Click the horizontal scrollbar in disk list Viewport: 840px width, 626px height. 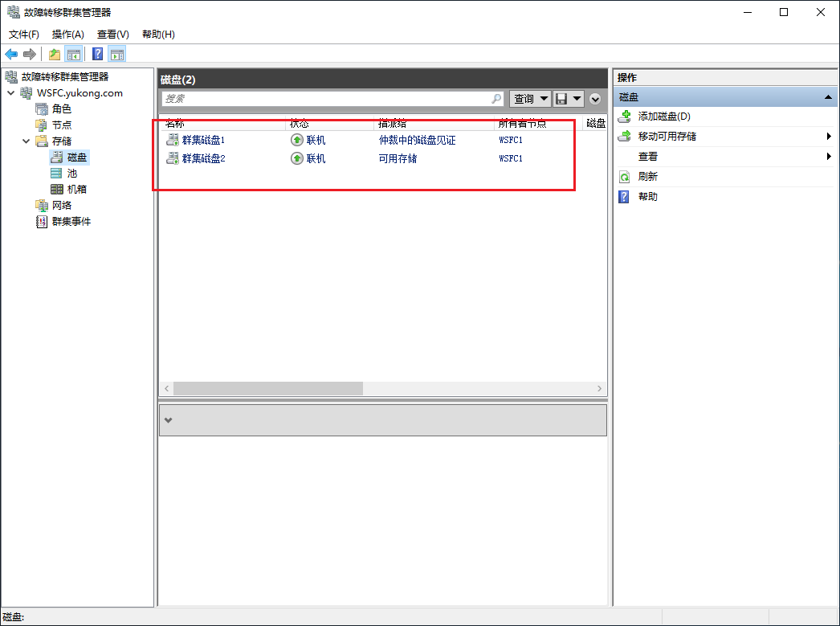(x=268, y=389)
